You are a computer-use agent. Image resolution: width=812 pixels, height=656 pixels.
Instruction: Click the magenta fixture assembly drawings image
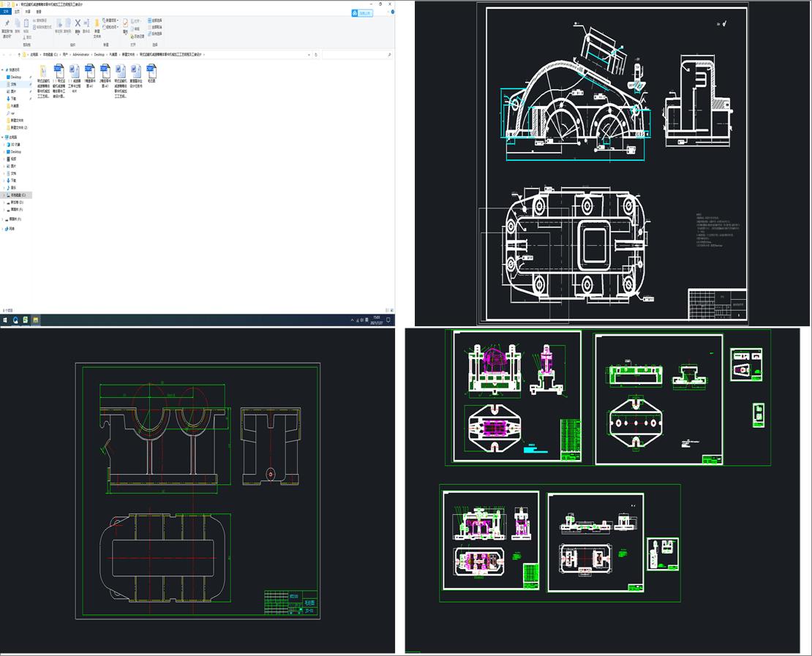click(604, 490)
